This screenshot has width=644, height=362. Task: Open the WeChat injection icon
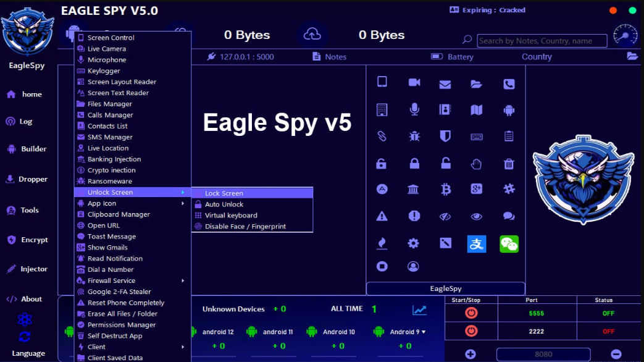pos(508,244)
